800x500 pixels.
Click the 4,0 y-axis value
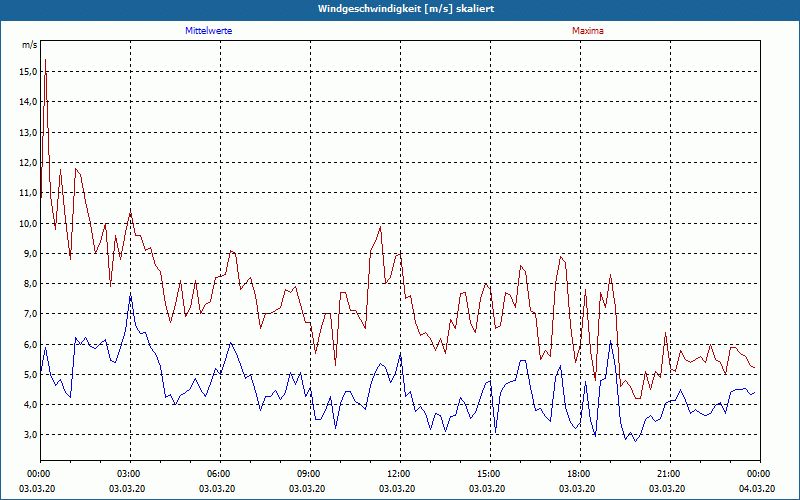pos(30,405)
